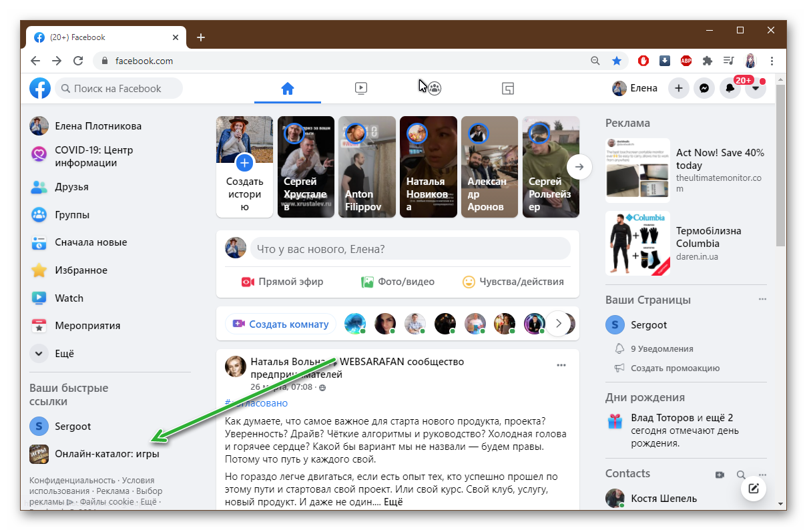Open the Что у вас нового post box
The image size is (807, 532).
[x=409, y=249]
